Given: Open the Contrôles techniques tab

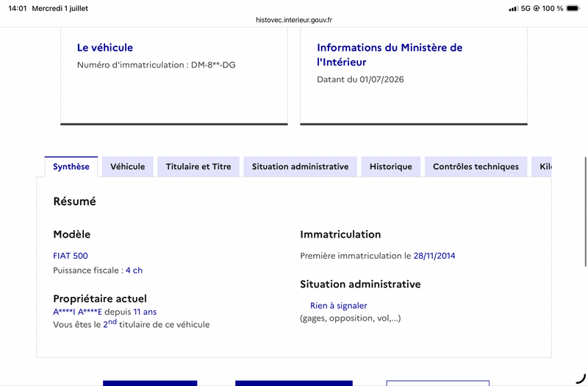Looking at the screenshot, I should [x=476, y=167].
